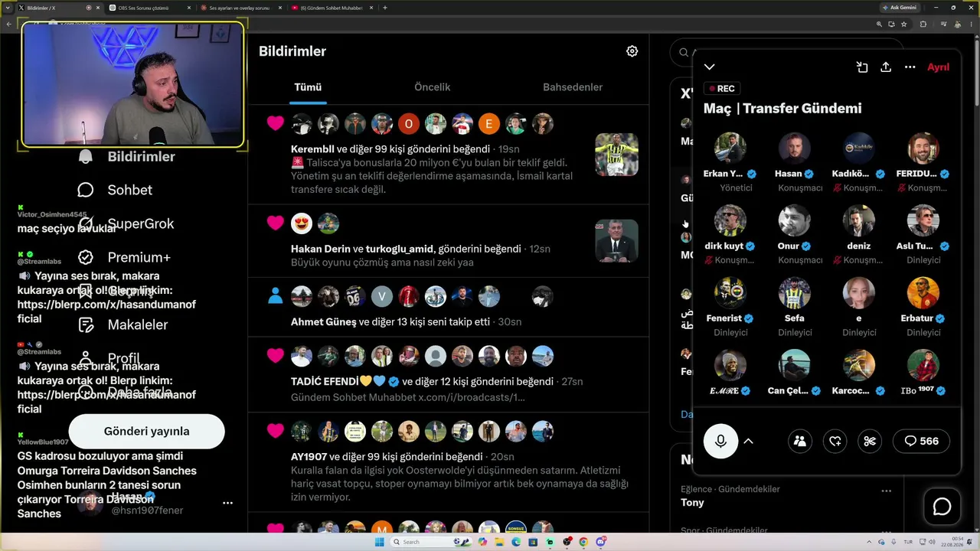The image size is (980, 551).
Task: Share the Space with the upload icon
Action: (886, 67)
